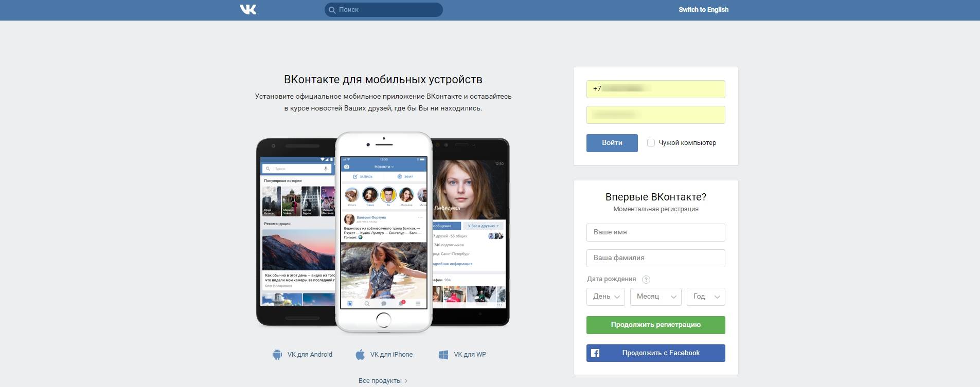Click 'Продолжить регистрацию' green button
980x387 pixels.
coord(655,325)
